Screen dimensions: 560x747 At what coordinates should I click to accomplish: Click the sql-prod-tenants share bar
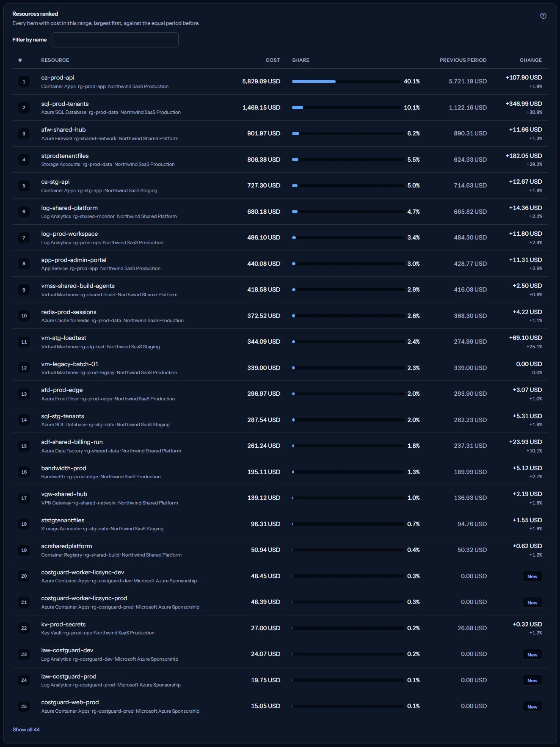click(346, 108)
